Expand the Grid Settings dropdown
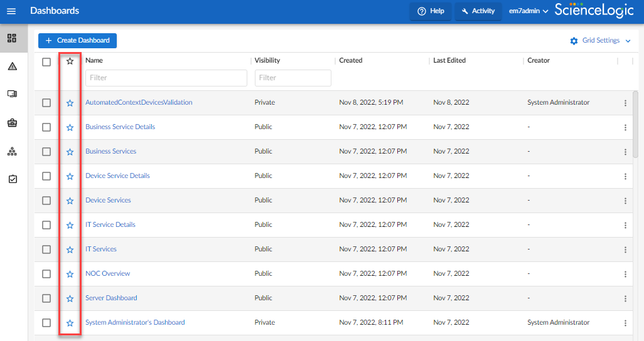This screenshot has height=341, width=644. coord(600,41)
